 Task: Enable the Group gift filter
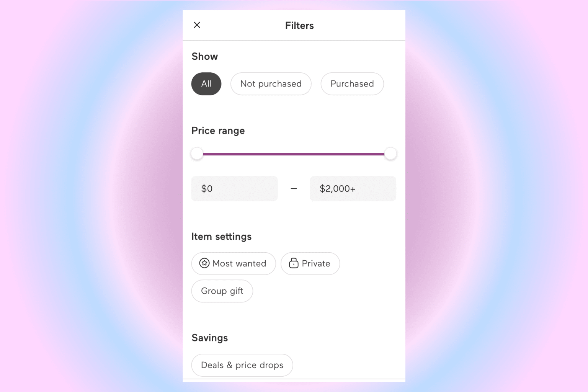tap(222, 291)
